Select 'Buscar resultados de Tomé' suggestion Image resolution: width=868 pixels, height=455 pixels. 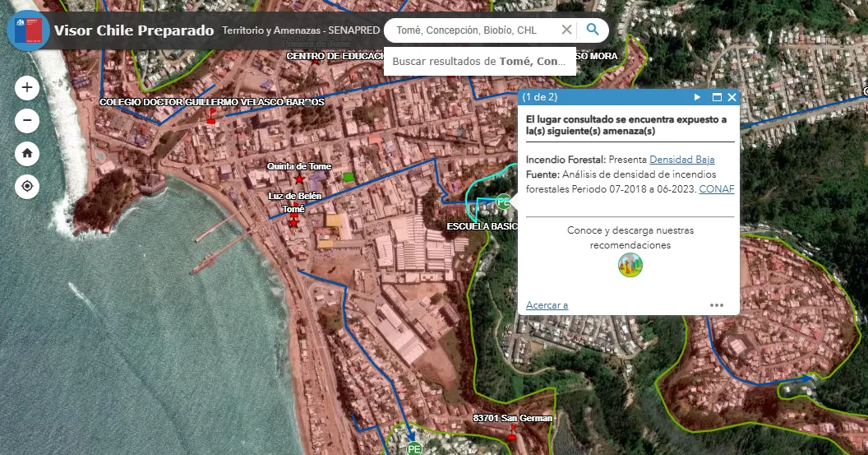[479, 62]
